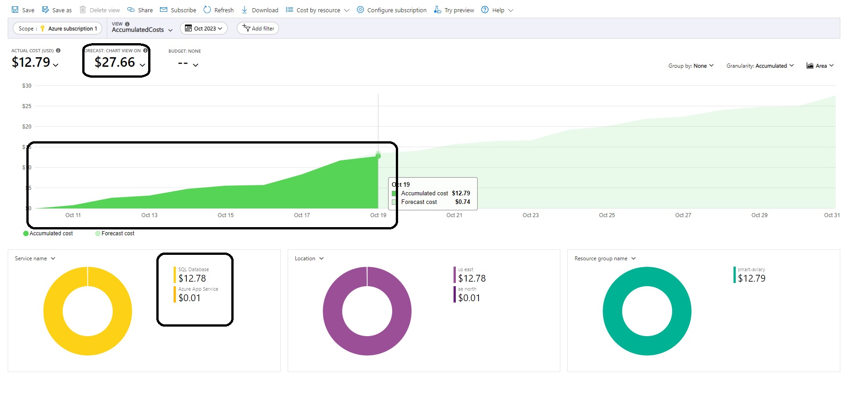Click the us east $12.78 value

tap(472, 278)
